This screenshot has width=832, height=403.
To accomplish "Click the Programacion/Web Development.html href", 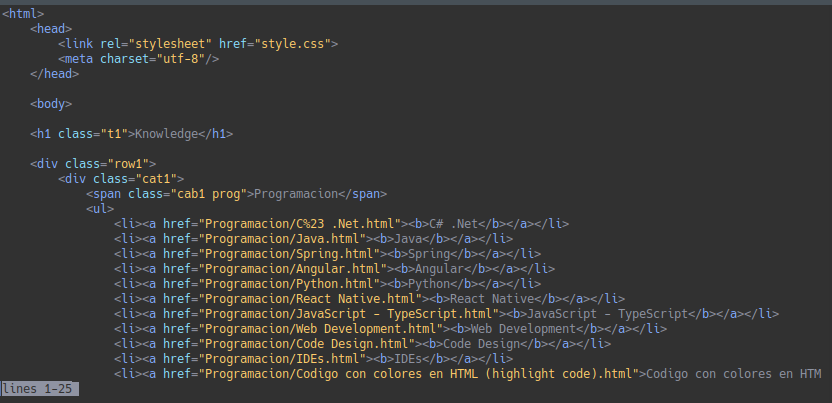I will tap(320, 328).
